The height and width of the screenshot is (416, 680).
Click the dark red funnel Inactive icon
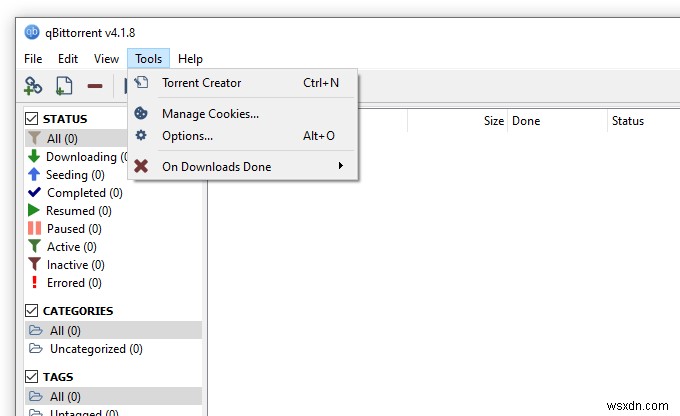[34, 264]
